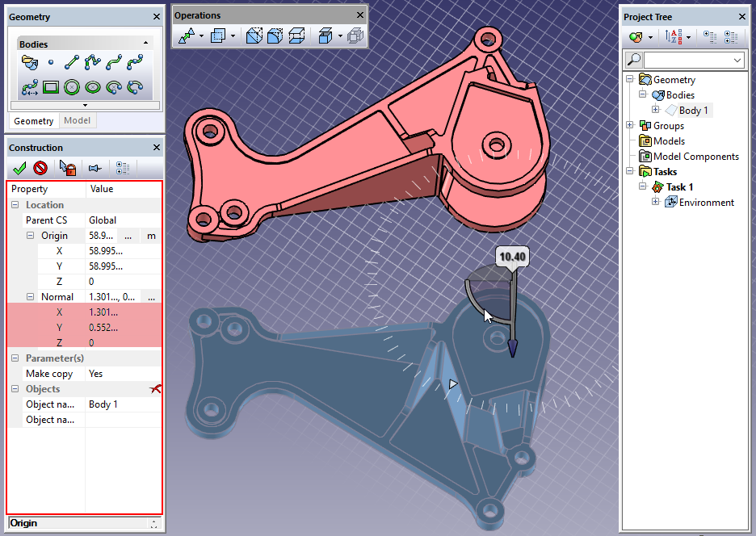Screen dimensions: 756x536
Task: Click the circle tool in Bodies
Action: [x=72, y=87]
